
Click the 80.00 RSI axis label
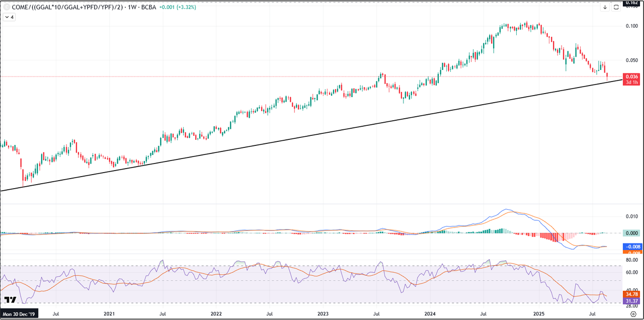[x=632, y=261]
